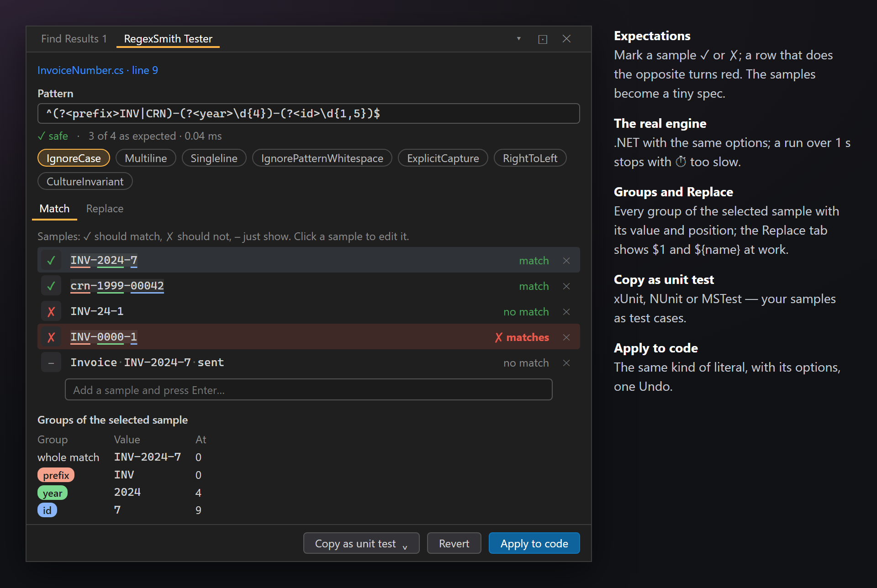Click the safe status checkmark indicator
The height and width of the screenshot is (588, 877).
(x=53, y=136)
